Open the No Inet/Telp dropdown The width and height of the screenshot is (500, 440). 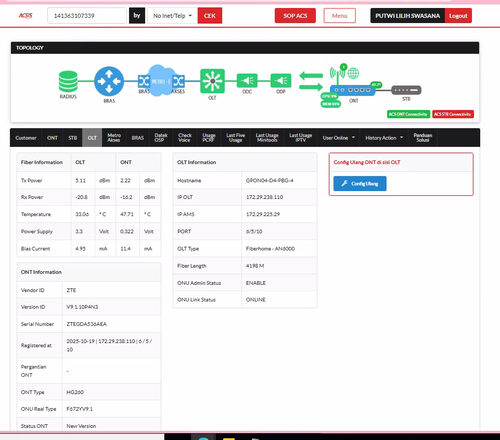[x=172, y=16]
